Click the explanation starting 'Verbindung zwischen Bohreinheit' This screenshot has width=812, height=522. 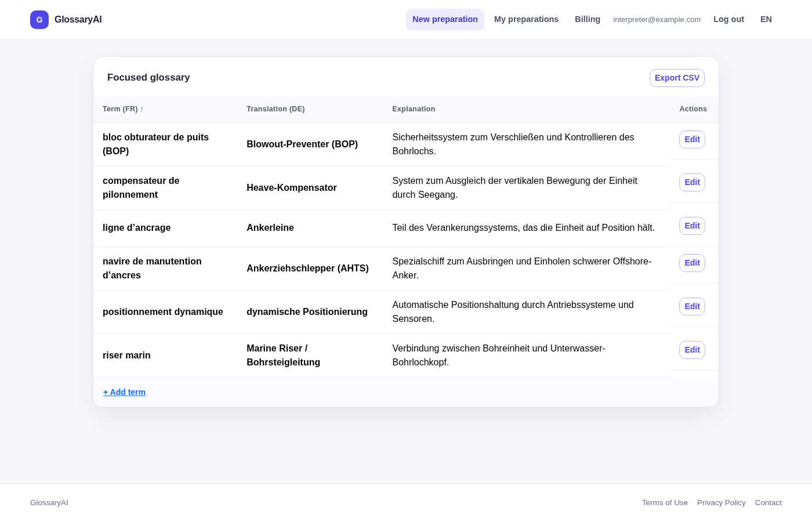499,356
